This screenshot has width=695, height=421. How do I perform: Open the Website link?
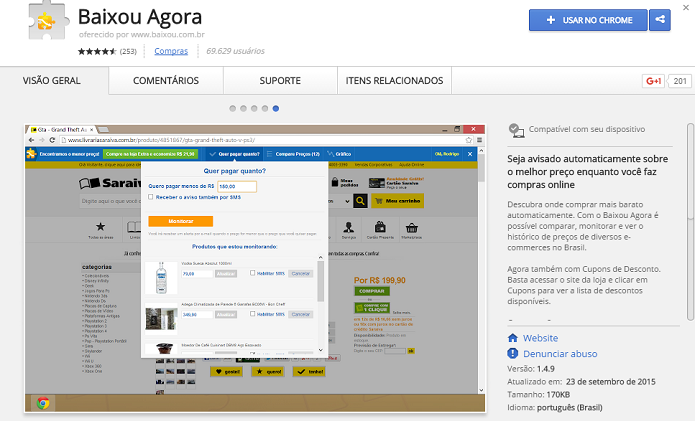point(540,338)
